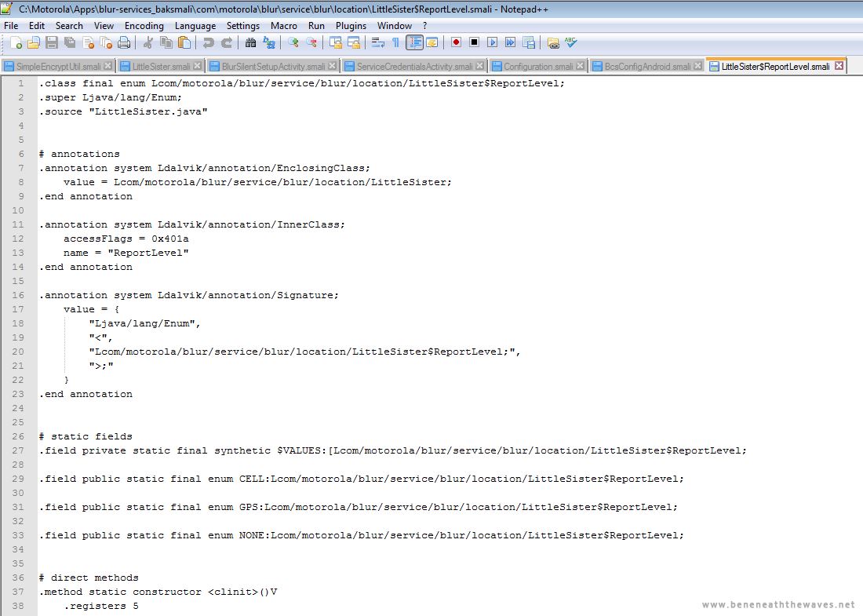
Task: Switch to the BlurSilentSetupActivity.smali tab
Action: (x=273, y=66)
